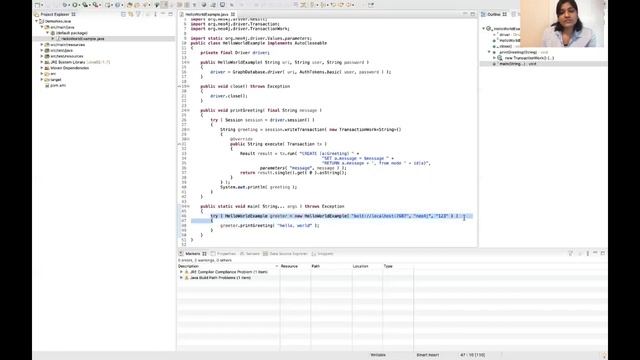The image size is (640, 360).
Task: Expand Java Build Path Problems marker
Action: [181, 278]
